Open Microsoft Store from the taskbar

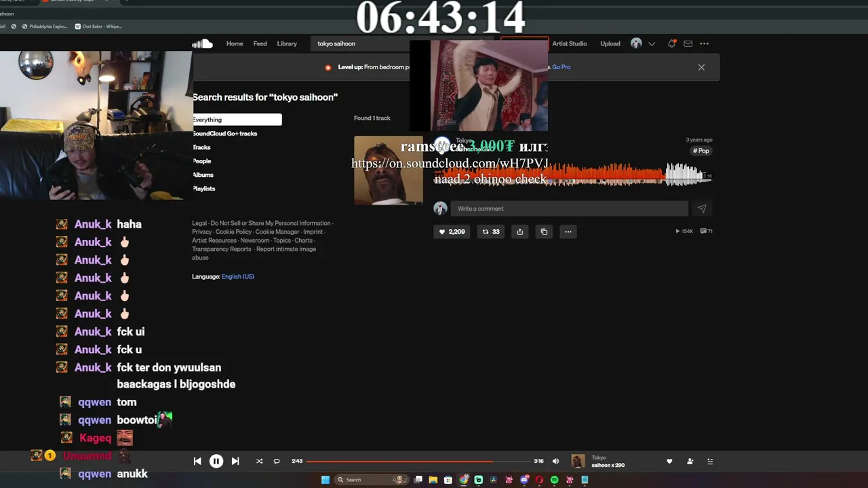[448, 480]
